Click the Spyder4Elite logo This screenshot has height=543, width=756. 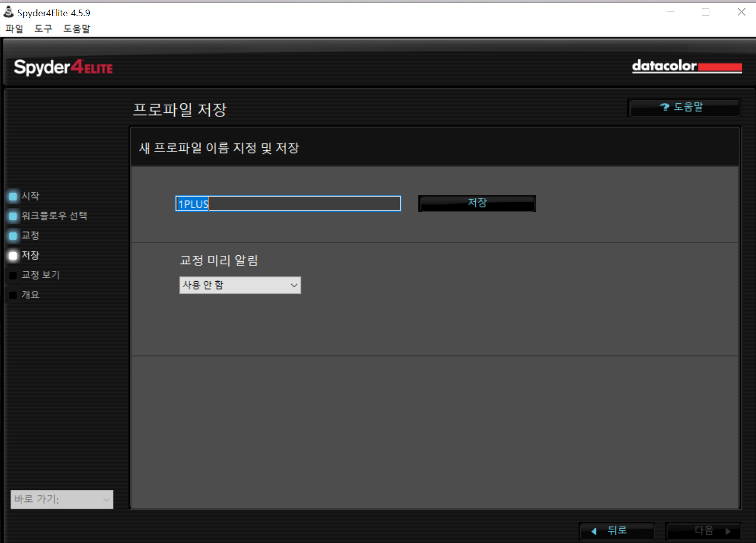63,67
